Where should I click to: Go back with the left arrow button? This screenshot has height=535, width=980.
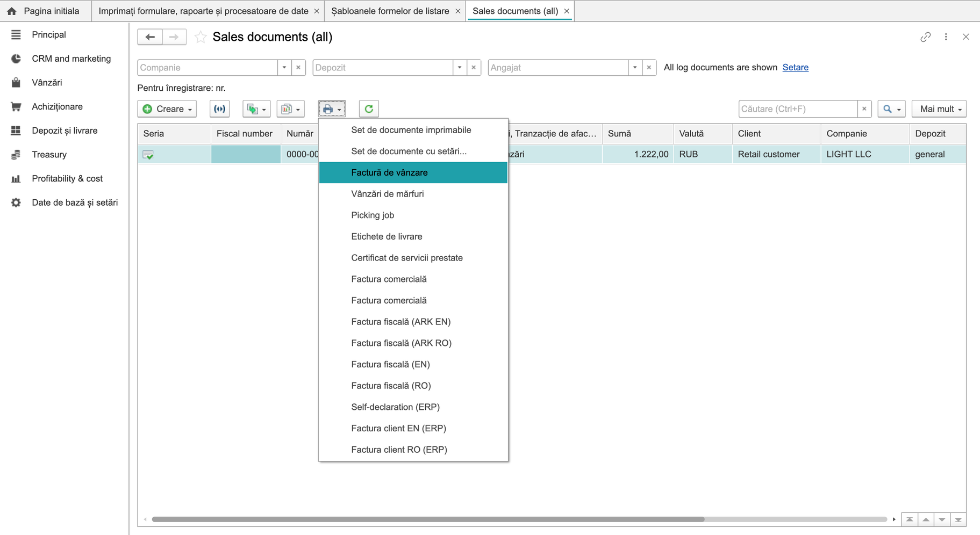tap(150, 37)
